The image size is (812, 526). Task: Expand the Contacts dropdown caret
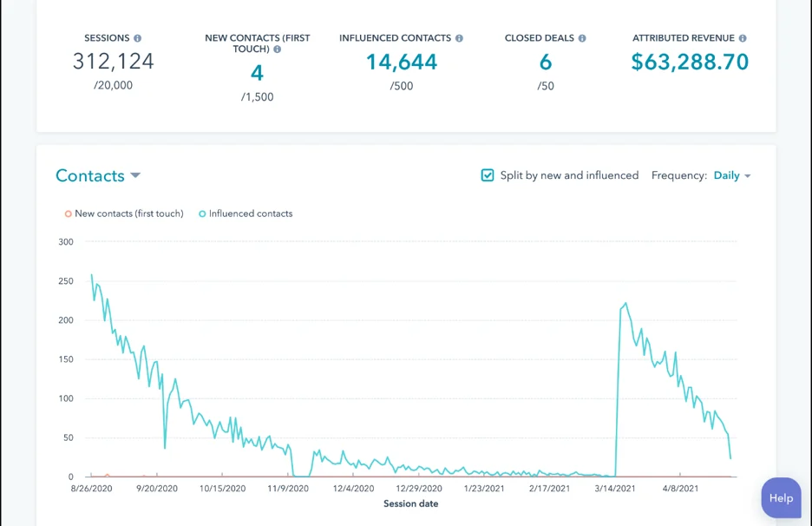click(x=135, y=175)
